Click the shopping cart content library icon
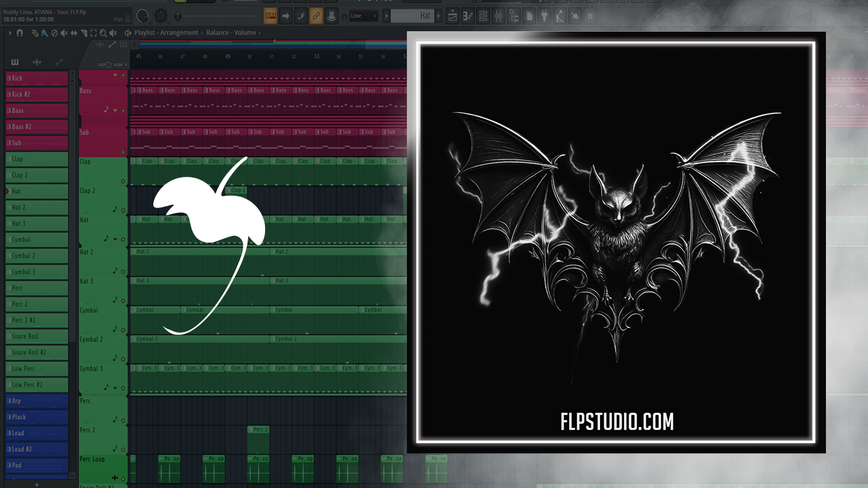 (x=590, y=16)
